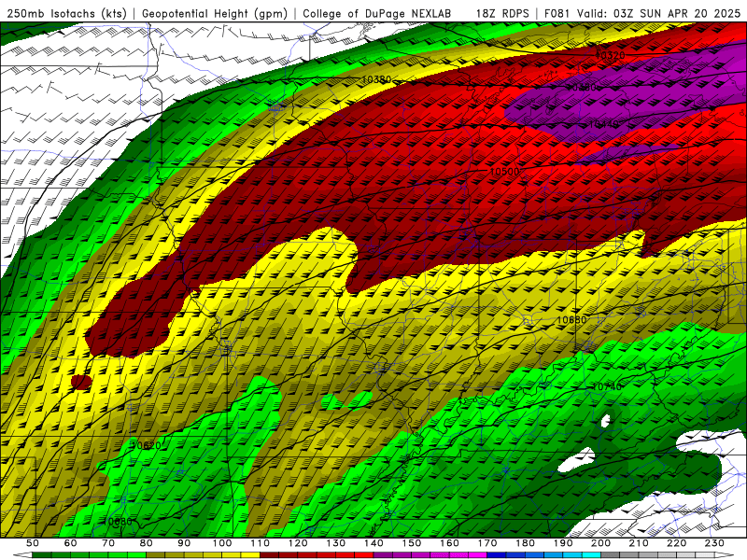Click the 80 value on the color scale
The image size is (747, 560).
147,543
